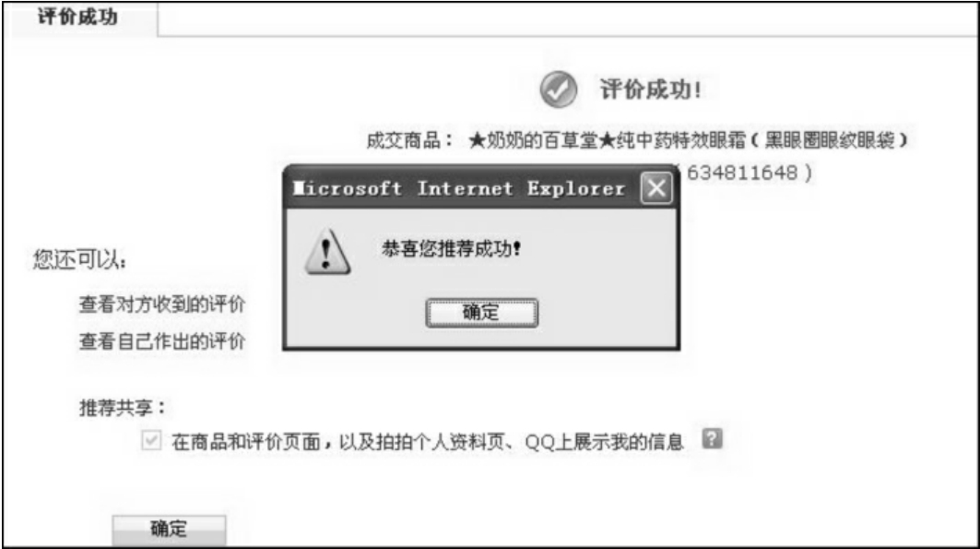Click the order number 634811648
Image resolution: width=980 pixels, height=549 pixels.
[742, 173]
